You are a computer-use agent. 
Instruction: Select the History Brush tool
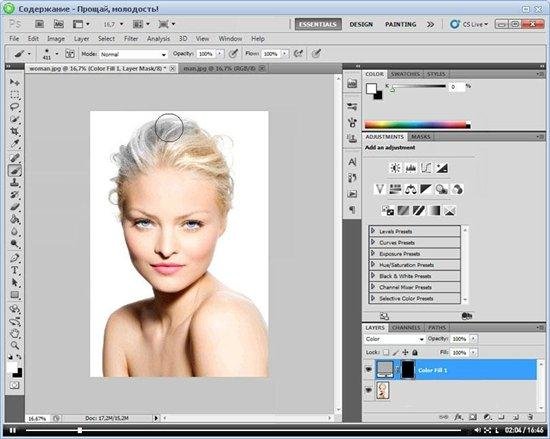[x=14, y=195]
